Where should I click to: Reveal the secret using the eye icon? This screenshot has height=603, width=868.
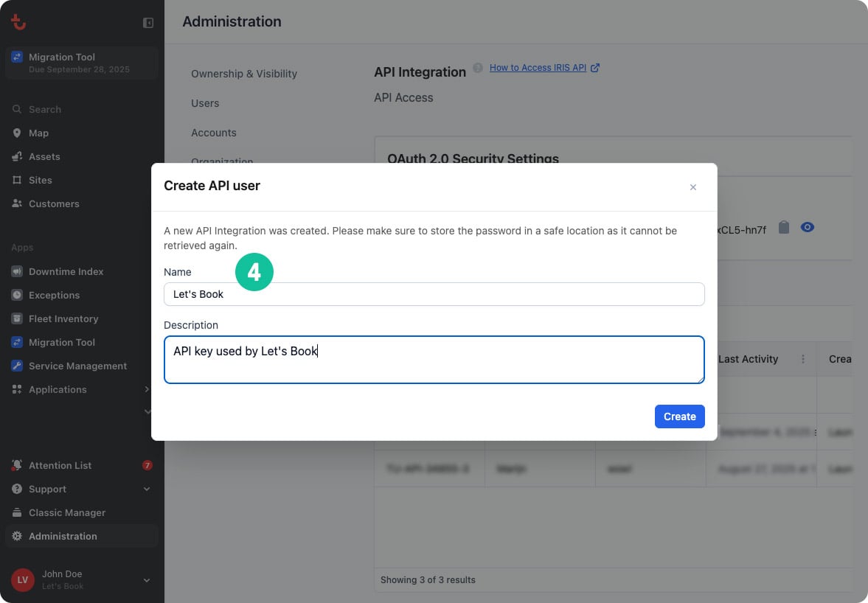coord(808,228)
